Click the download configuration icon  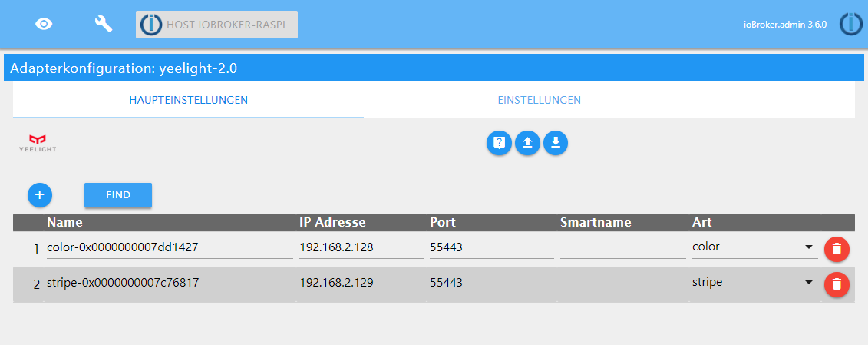pyautogui.click(x=556, y=142)
